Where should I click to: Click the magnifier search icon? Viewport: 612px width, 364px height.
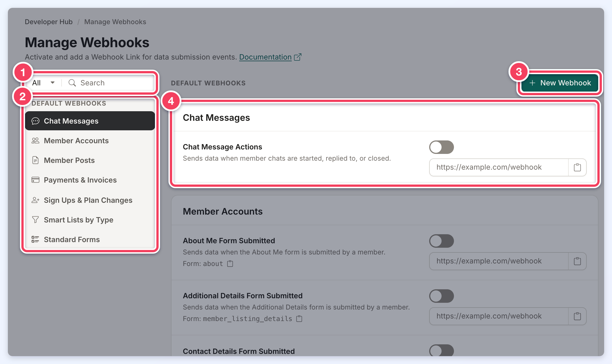(72, 83)
